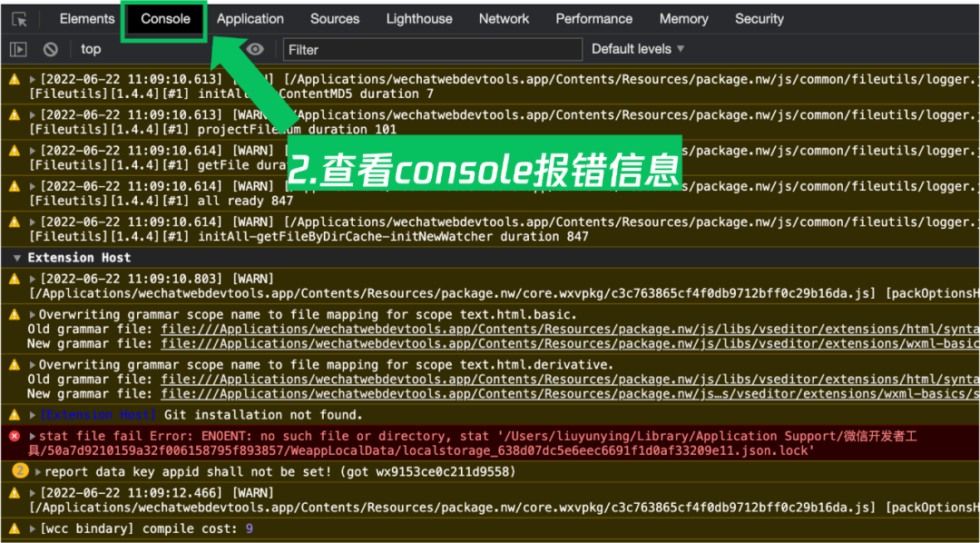Click warning icon on the text.html.basic row
The width and height of the screenshot is (980, 543).
14,315
